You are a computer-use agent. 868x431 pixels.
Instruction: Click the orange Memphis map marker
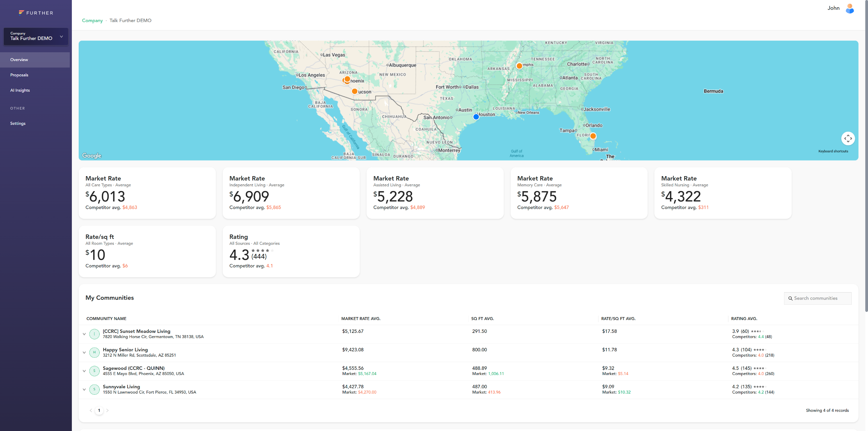(x=519, y=66)
